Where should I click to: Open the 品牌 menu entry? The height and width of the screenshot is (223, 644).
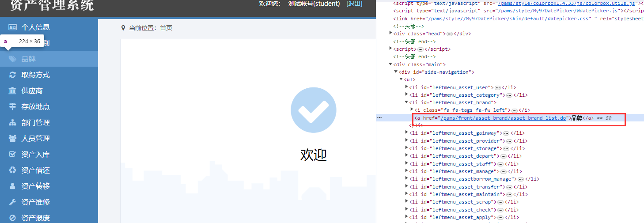[29, 59]
